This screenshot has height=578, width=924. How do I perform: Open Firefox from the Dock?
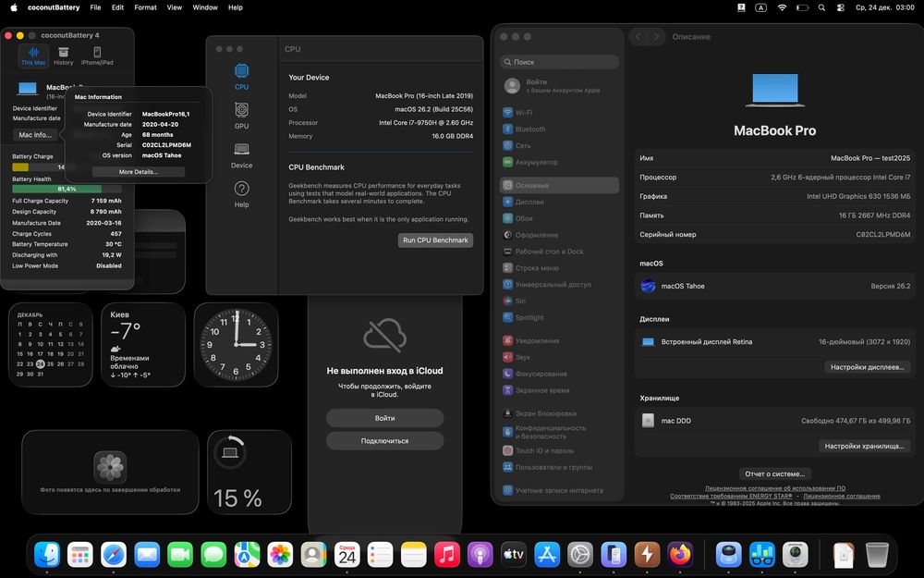(x=680, y=554)
